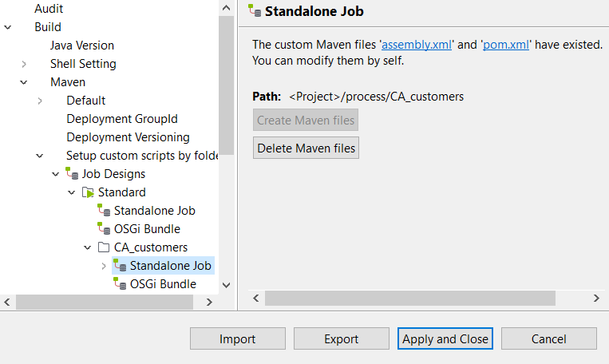The width and height of the screenshot is (609, 364).
Task: Click the Standalone Job icon under Standard
Action: [105, 211]
